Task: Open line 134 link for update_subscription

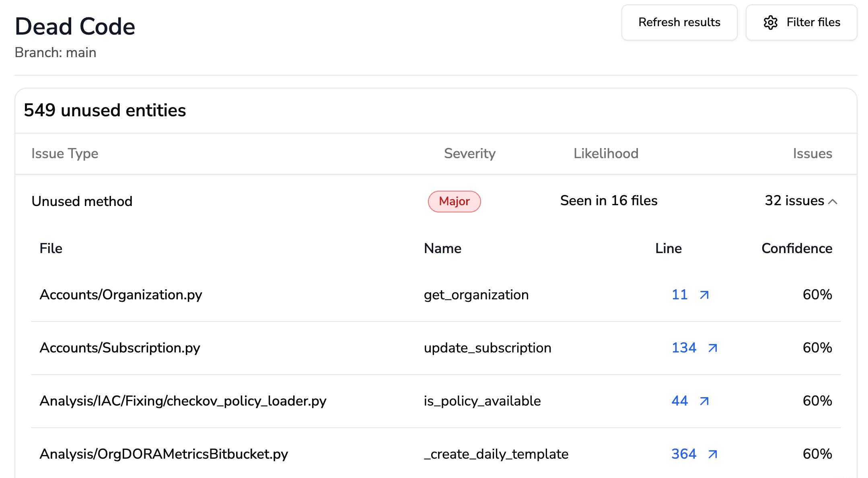Action: click(x=684, y=348)
